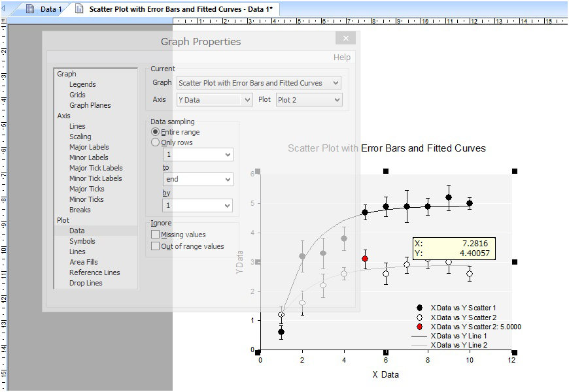Expand the 'to' end row dropdown
This screenshot has height=392, width=569.
227,180
